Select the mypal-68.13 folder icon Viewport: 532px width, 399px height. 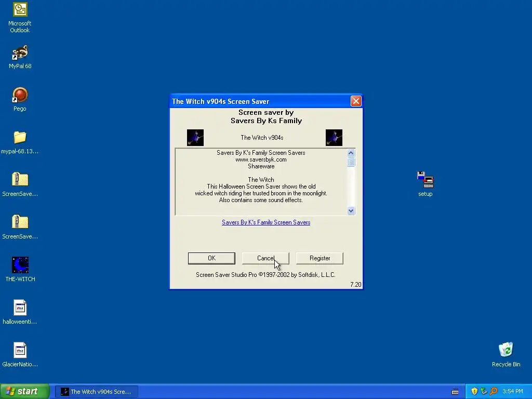20,142
